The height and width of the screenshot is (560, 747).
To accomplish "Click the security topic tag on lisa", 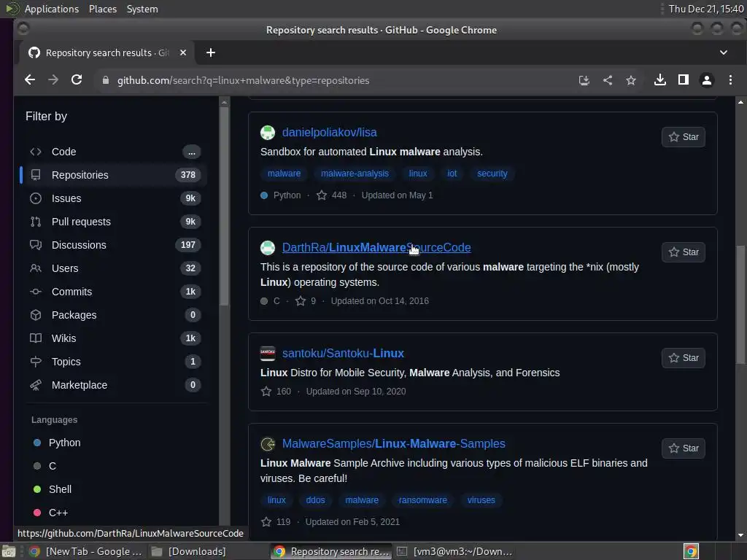I will (x=492, y=174).
